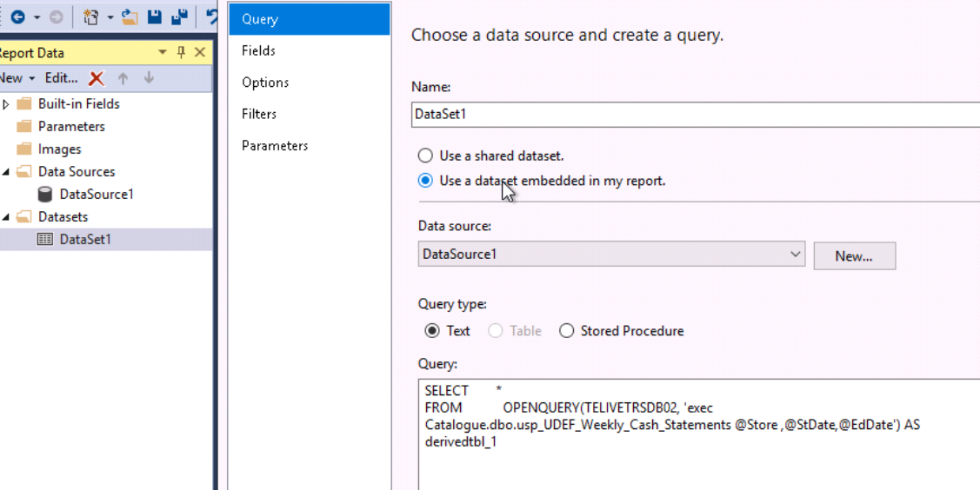Click the dataset Name input field
Image resolution: width=980 pixels, height=490 pixels.
coord(695,114)
